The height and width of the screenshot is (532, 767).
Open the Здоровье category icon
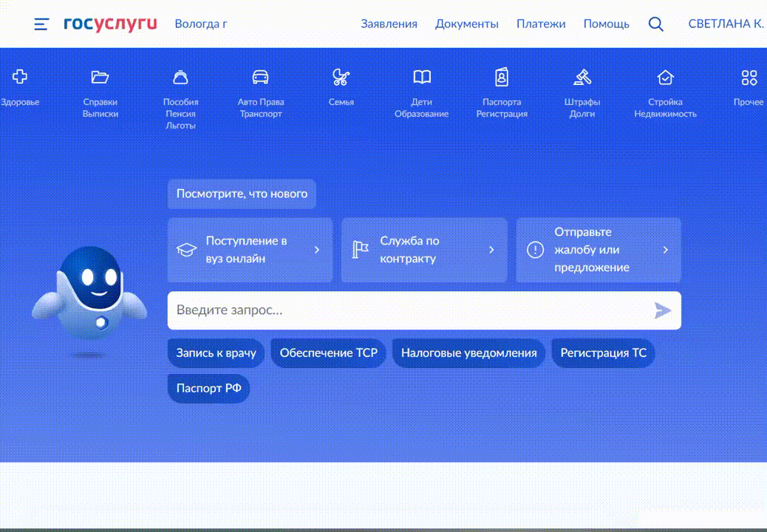20,77
